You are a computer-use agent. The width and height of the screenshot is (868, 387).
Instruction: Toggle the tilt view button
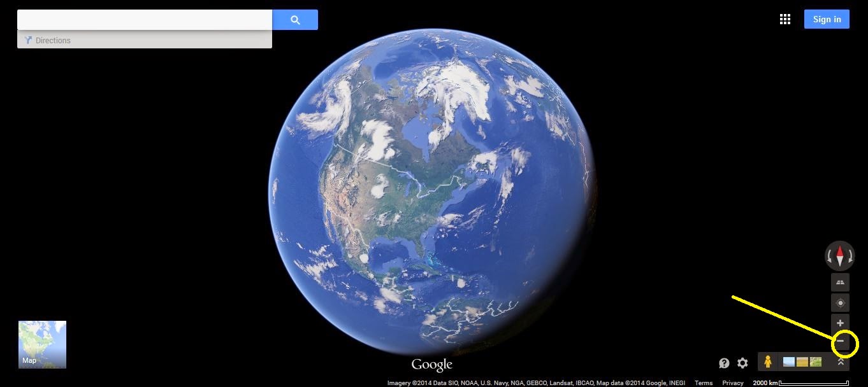pos(840,282)
